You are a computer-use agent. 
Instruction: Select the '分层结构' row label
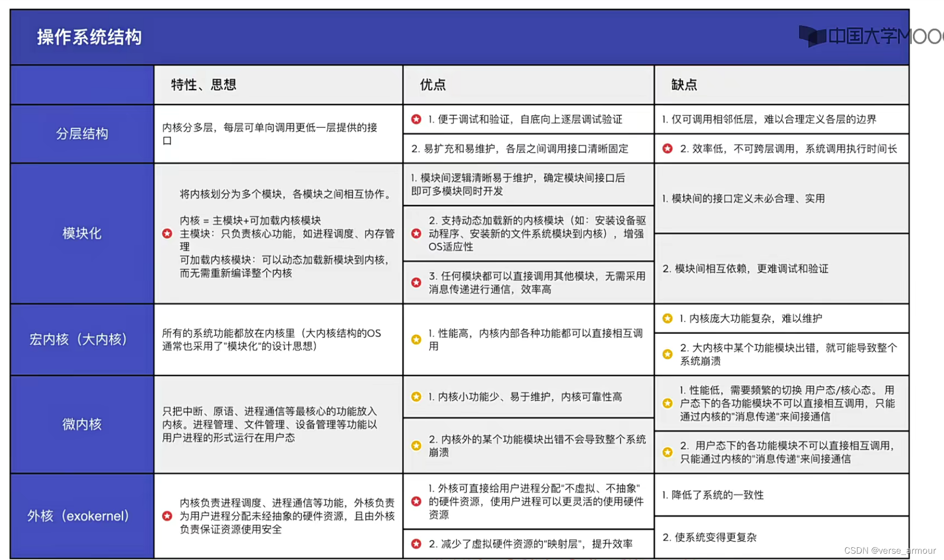pos(82,134)
